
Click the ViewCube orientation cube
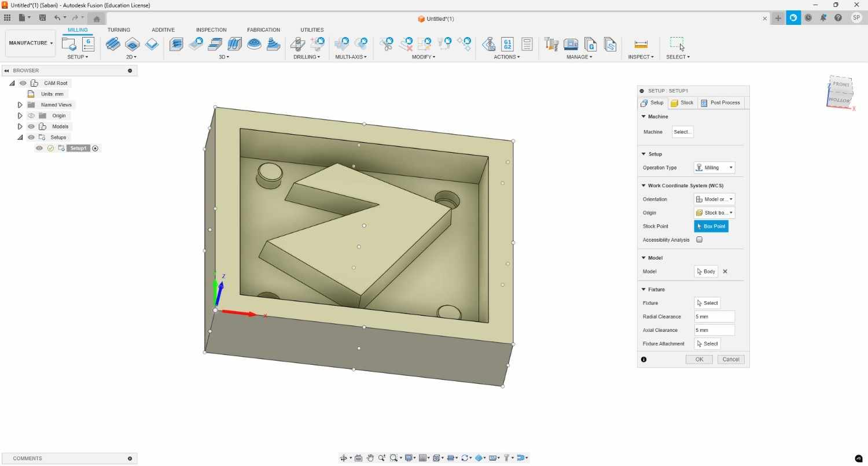coord(840,92)
